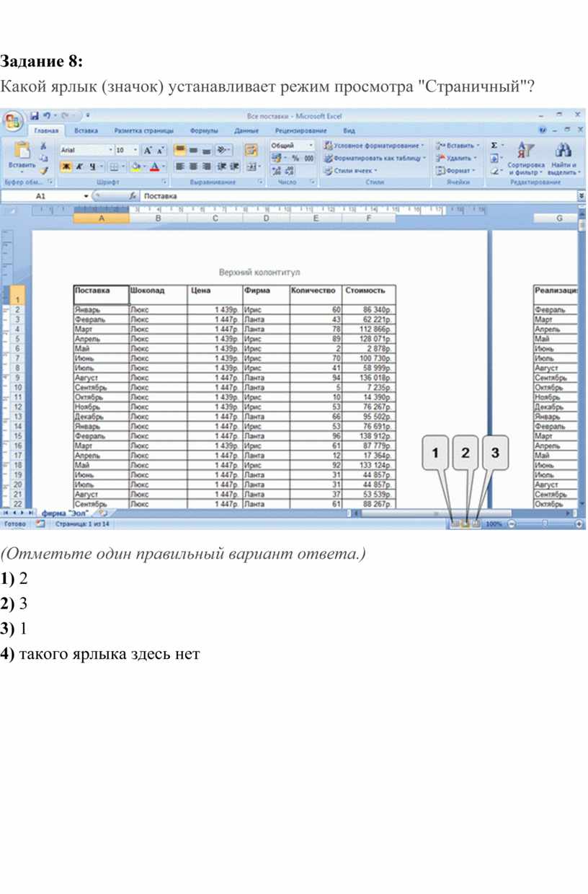Open the Данные ribbon tab
The height and width of the screenshot is (894, 588).
(x=246, y=130)
